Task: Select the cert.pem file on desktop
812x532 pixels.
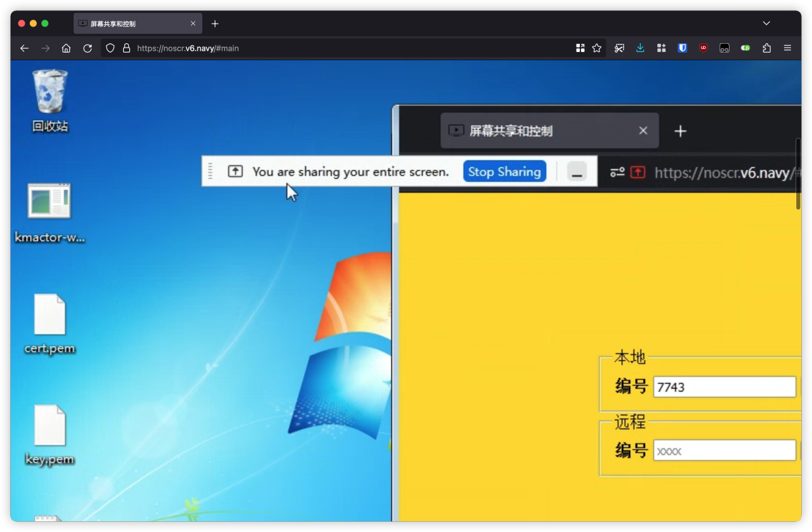Action: point(49,324)
